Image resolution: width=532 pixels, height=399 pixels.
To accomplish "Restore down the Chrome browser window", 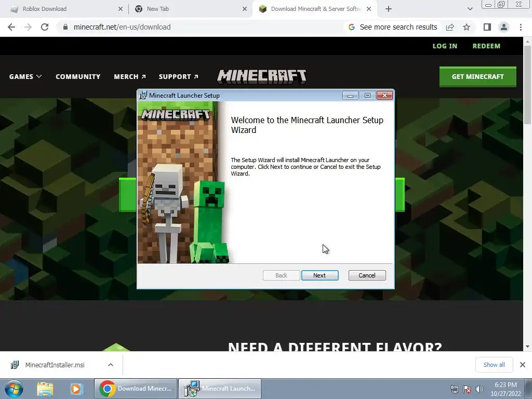I will pyautogui.click(x=501, y=5).
